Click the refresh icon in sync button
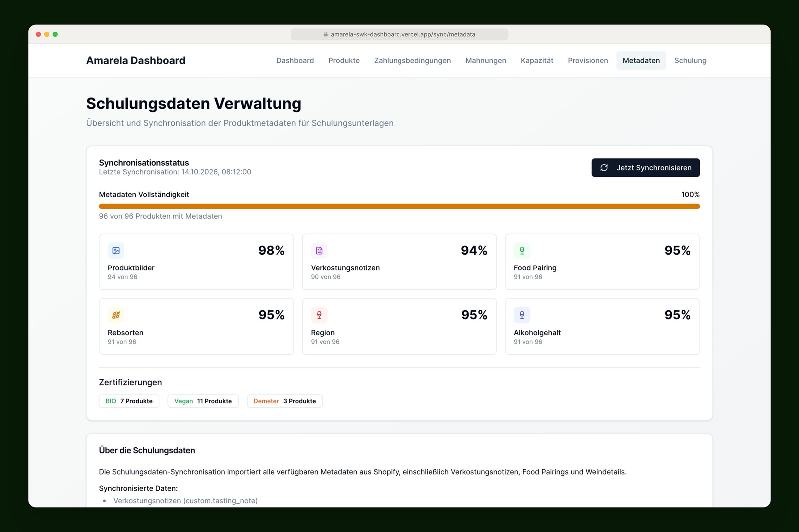This screenshot has height=532, width=799. point(604,168)
